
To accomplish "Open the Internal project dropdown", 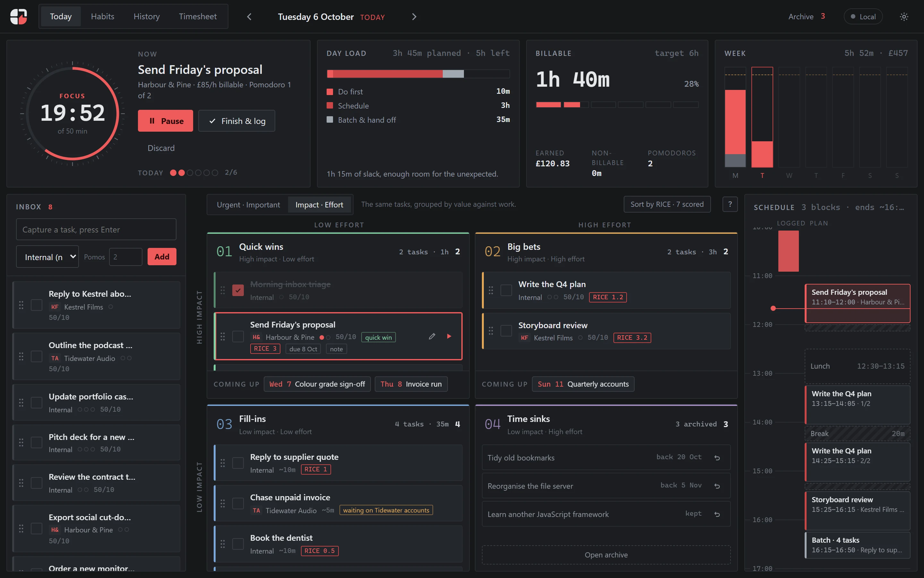I will (47, 257).
